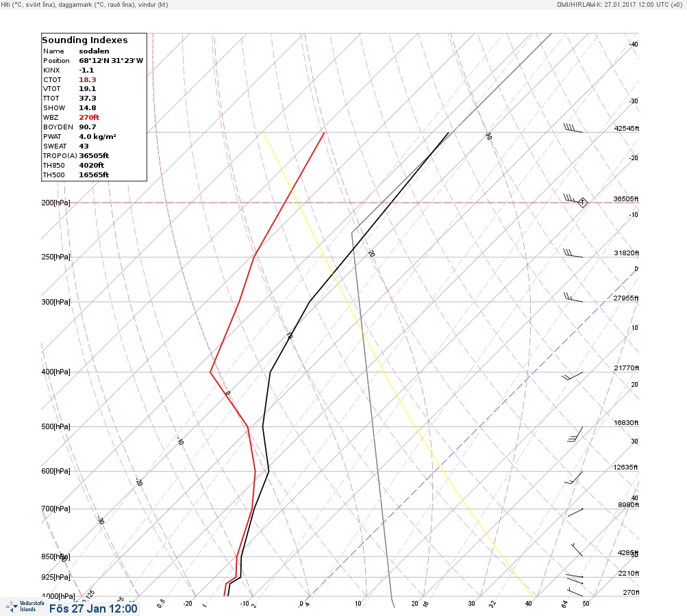Select the wind barb beside 8980ft
The width and height of the screenshot is (687, 616).
click(575, 512)
